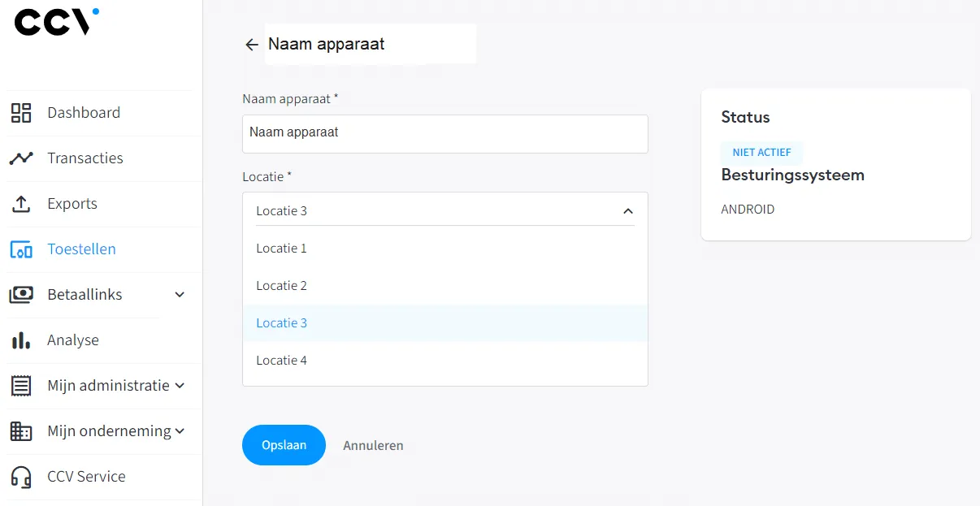Click the Exports upload icon
Screen dimensions: 980x506
tap(21, 204)
